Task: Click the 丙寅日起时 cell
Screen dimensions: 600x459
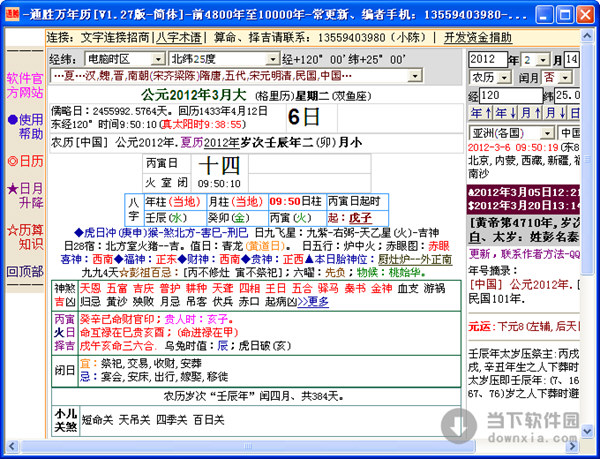Action: click(x=357, y=202)
